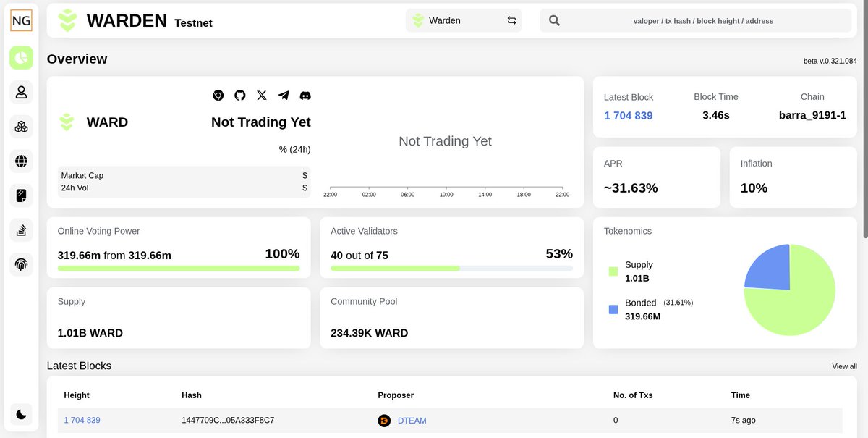Click the Warden logo in header
Screen dimensions: 868x438
coord(67,20)
